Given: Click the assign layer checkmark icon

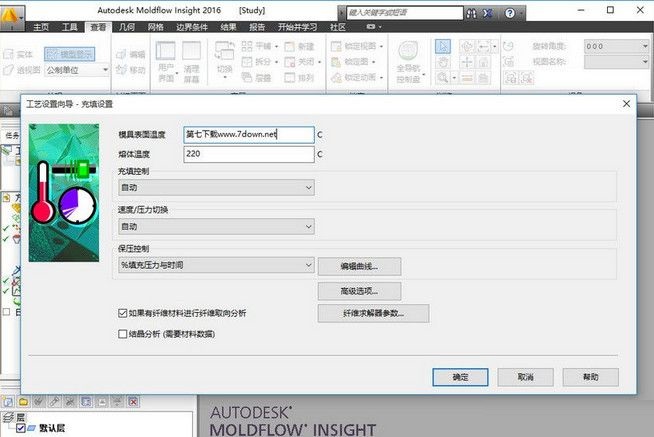Looking at the screenshot, I should coord(39,402).
